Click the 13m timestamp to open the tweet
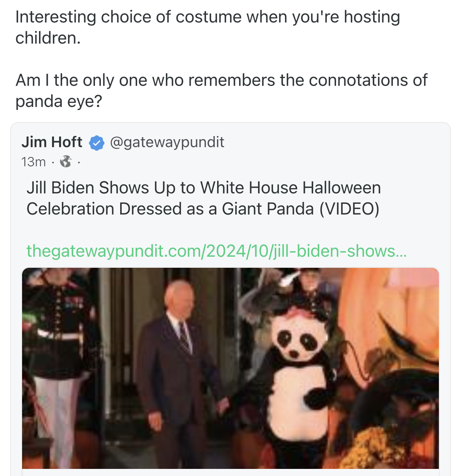 33,161
